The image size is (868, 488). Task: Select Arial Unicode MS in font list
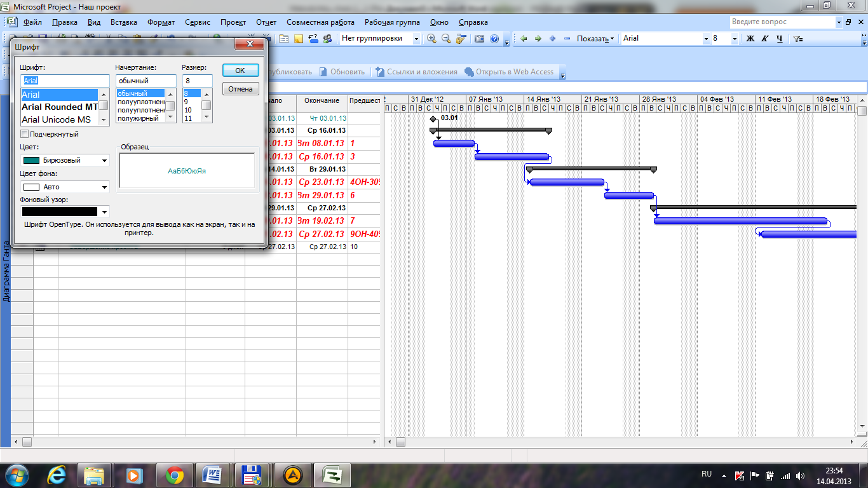60,119
